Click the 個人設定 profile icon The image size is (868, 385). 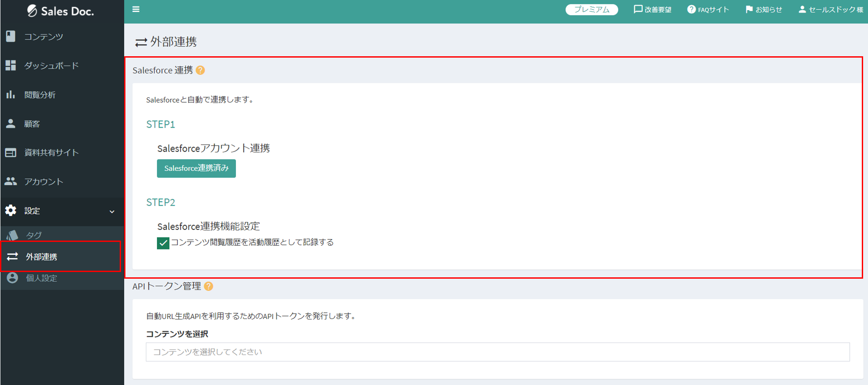12,278
